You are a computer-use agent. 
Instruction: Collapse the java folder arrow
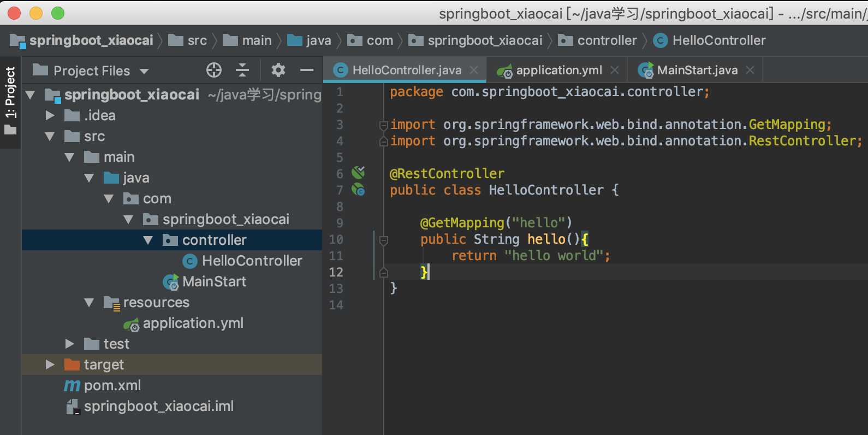click(90, 178)
